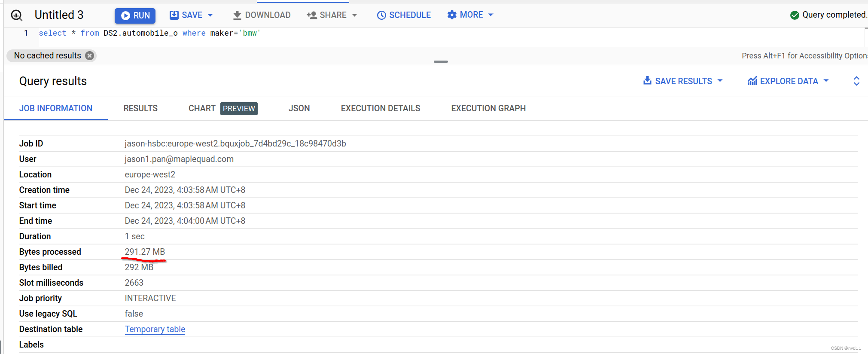
Task: Open EXECUTION DETAILS tab
Action: (381, 108)
